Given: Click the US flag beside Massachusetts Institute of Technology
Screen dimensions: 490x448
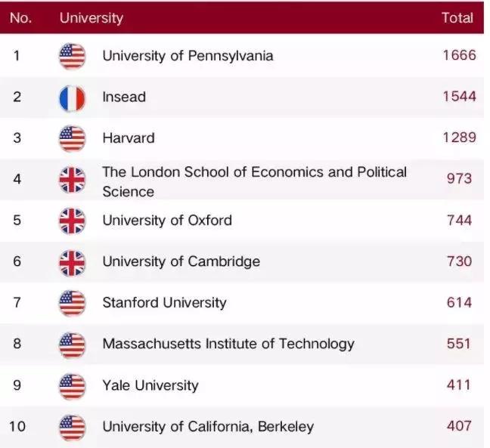Looking at the screenshot, I should click(x=73, y=344).
